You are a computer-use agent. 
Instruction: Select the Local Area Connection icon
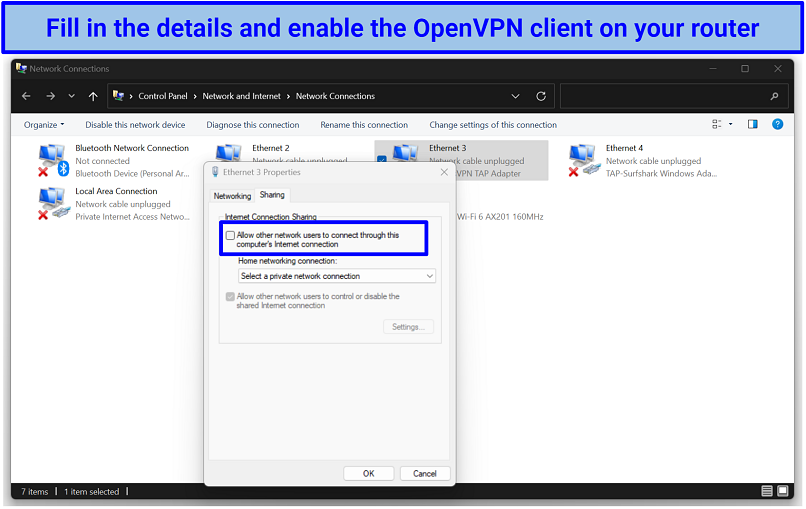pyautogui.click(x=53, y=203)
